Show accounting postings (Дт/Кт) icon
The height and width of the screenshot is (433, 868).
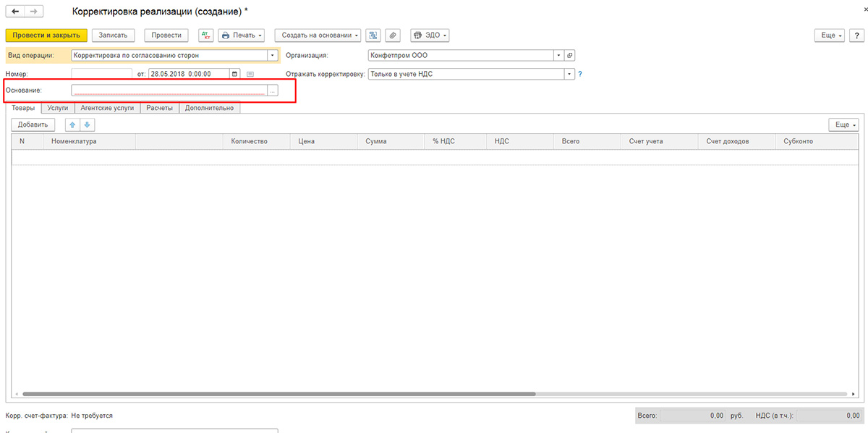pyautogui.click(x=206, y=35)
